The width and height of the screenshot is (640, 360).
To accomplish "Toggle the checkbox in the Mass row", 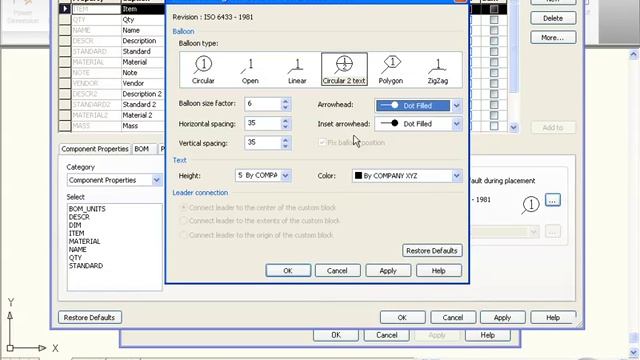I will (494, 126).
